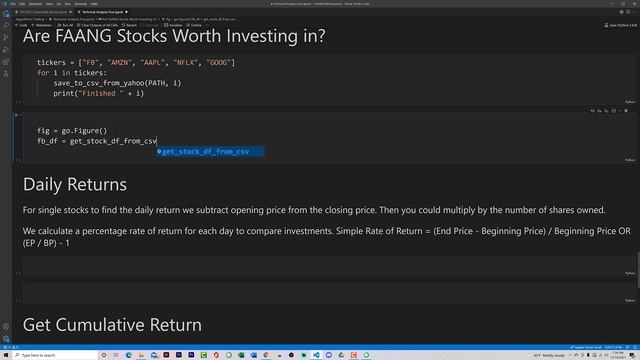Select the Python kernel picker at top right
This screenshot has height=360, width=640.
[620, 25]
